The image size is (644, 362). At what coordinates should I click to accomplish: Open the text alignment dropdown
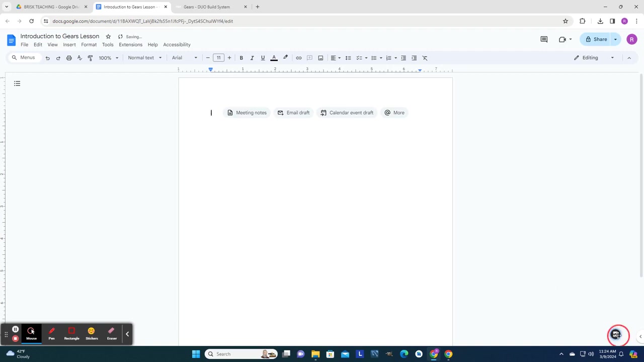click(x=336, y=58)
